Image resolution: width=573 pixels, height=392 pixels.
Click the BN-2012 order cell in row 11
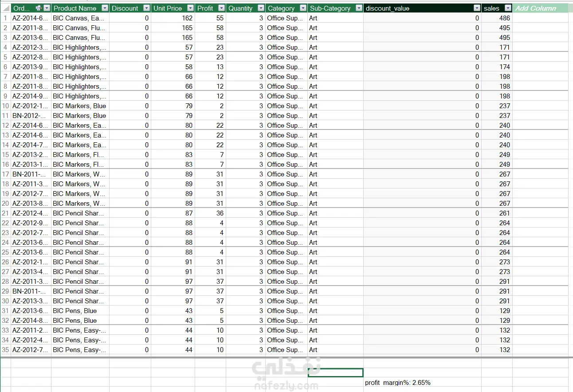coord(31,115)
